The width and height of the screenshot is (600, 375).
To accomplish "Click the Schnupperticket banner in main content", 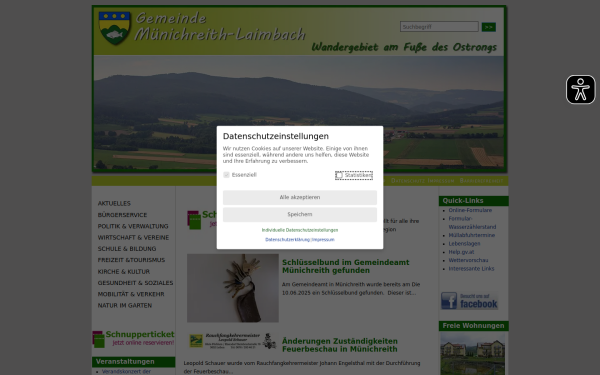I will [x=202, y=220].
